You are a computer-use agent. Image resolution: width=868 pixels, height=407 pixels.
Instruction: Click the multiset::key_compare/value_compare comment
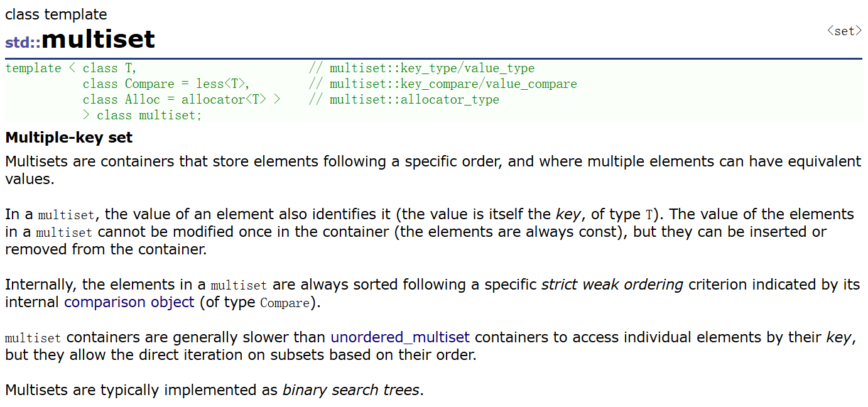tap(443, 84)
